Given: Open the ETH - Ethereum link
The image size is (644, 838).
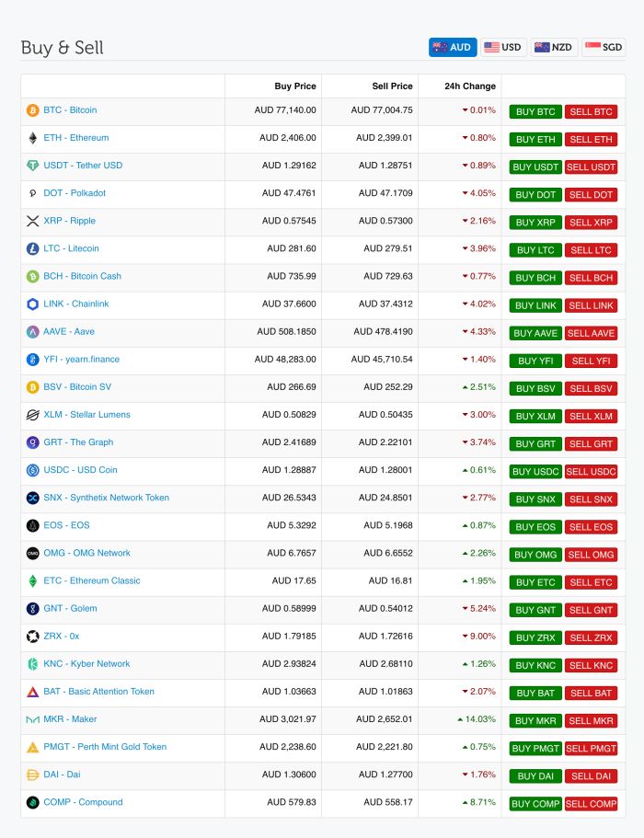Looking at the screenshot, I should (x=75, y=138).
